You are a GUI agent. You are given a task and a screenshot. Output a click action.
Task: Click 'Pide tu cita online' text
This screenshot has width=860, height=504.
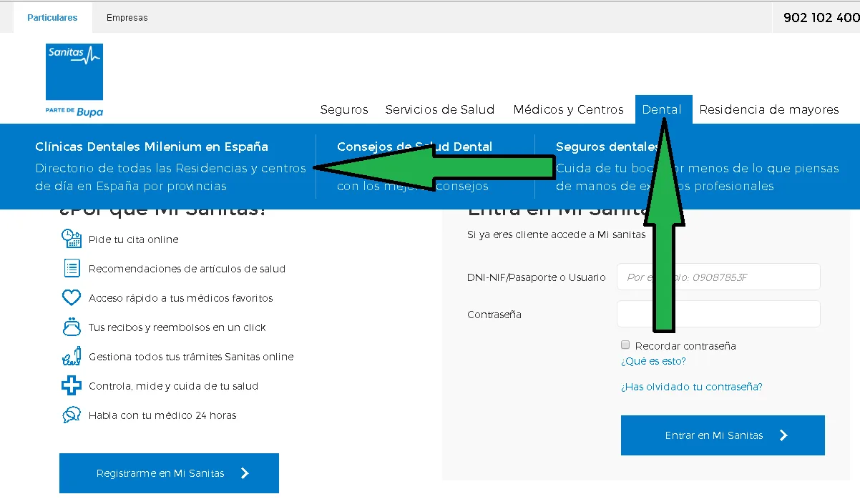134,239
